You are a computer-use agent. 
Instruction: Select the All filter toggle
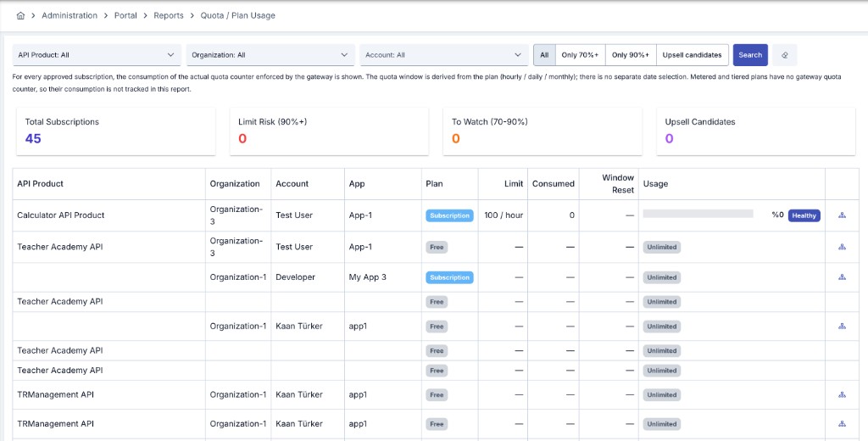point(544,55)
